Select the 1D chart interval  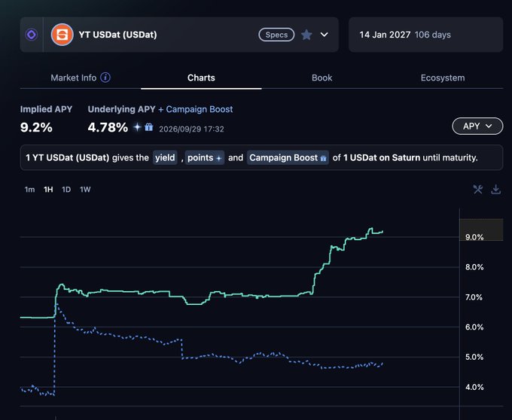(66, 190)
